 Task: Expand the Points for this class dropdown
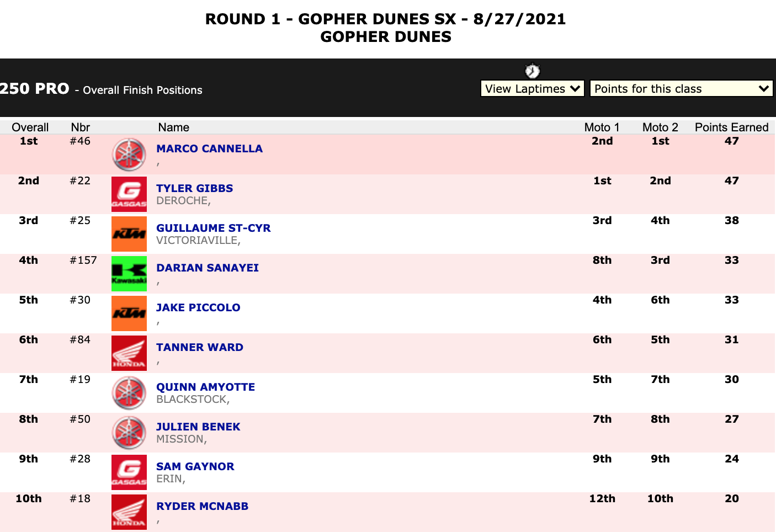(681, 89)
